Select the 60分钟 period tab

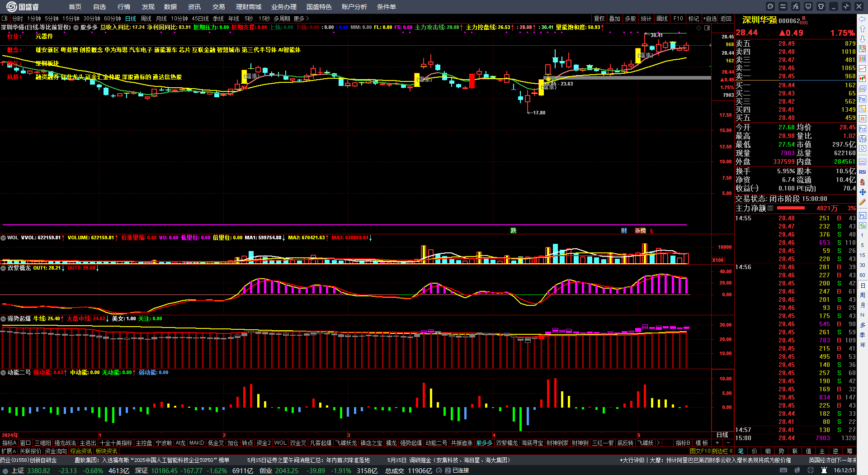point(113,19)
